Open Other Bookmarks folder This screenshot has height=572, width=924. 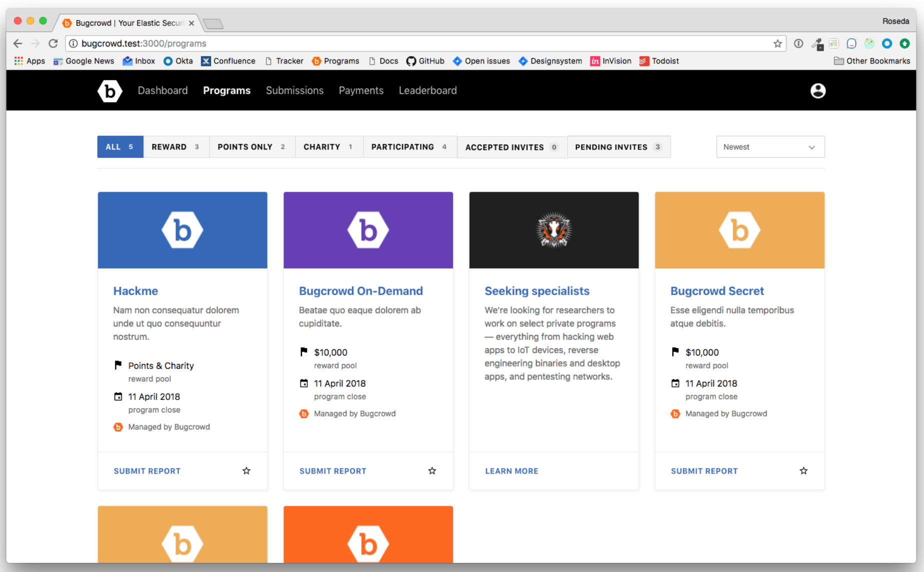tap(872, 61)
